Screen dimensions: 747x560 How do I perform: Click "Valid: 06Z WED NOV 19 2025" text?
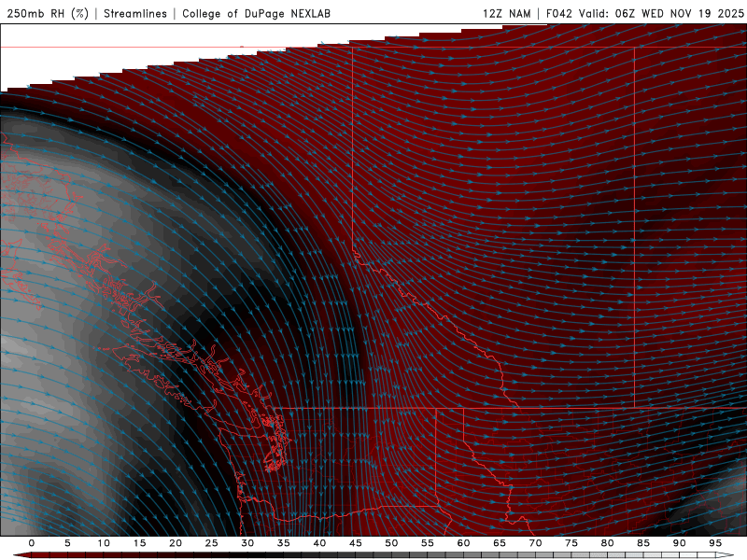pyautogui.click(x=661, y=13)
